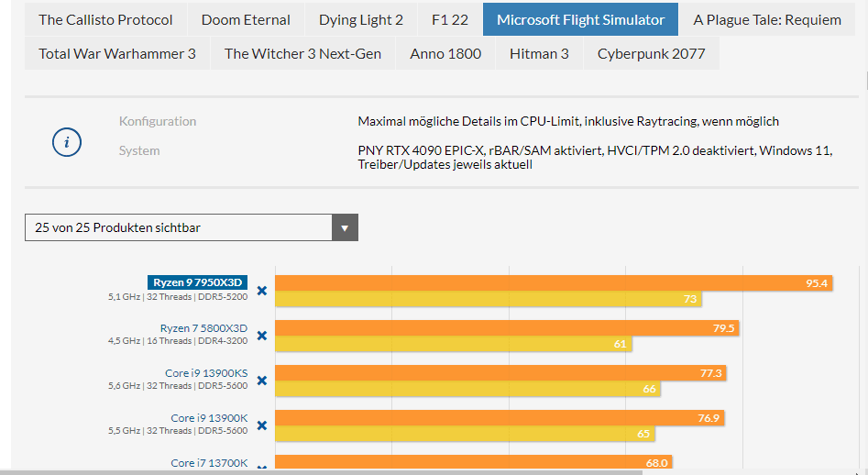Viewport: 868px width, 475px height.
Task: Click '5,5 GHz | 32 Threads | DDR5-5600' spec line
Action: pyautogui.click(x=178, y=431)
